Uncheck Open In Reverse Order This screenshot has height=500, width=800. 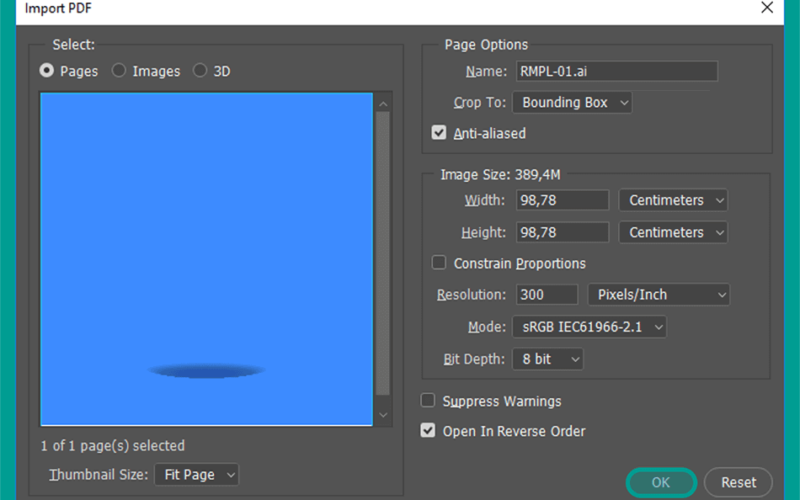click(x=428, y=431)
